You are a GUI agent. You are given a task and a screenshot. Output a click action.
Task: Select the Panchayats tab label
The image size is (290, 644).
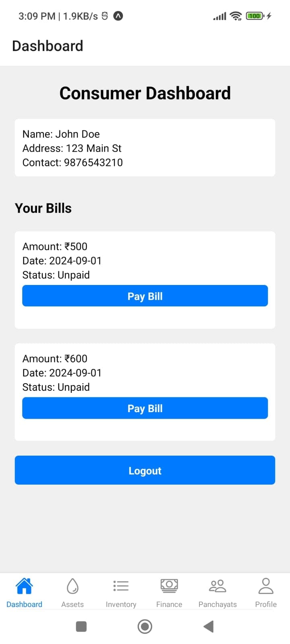pyautogui.click(x=217, y=604)
